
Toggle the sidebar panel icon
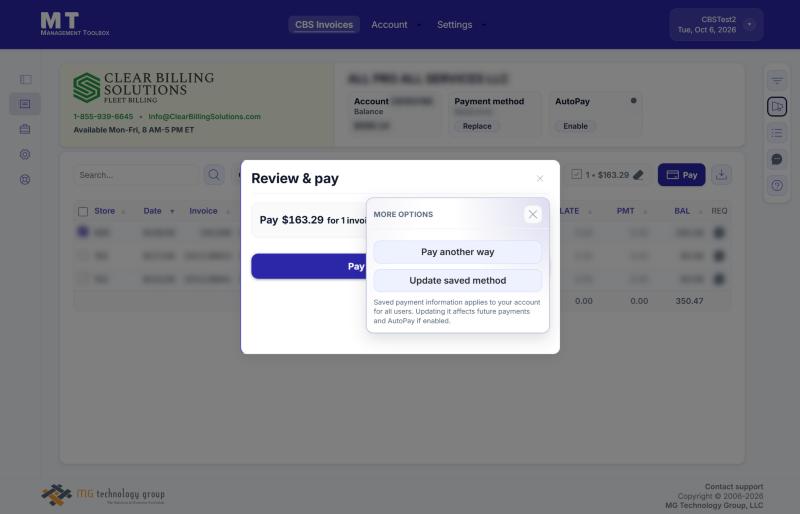click(x=26, y=79)
